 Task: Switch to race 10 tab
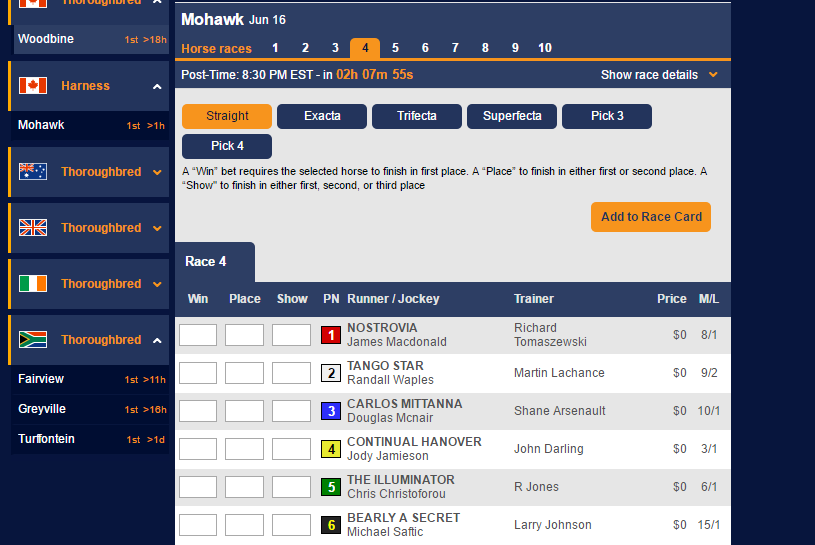545,48
